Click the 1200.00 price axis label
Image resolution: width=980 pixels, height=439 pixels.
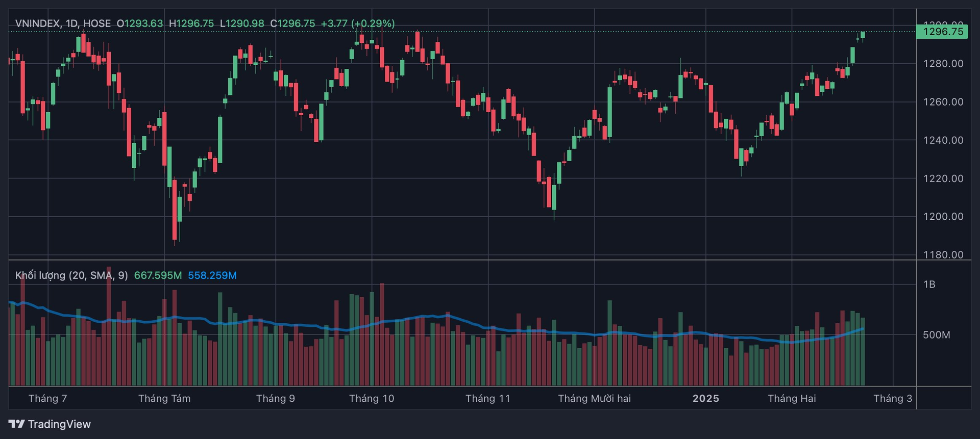pyautogui.click(x=943, y=217)
